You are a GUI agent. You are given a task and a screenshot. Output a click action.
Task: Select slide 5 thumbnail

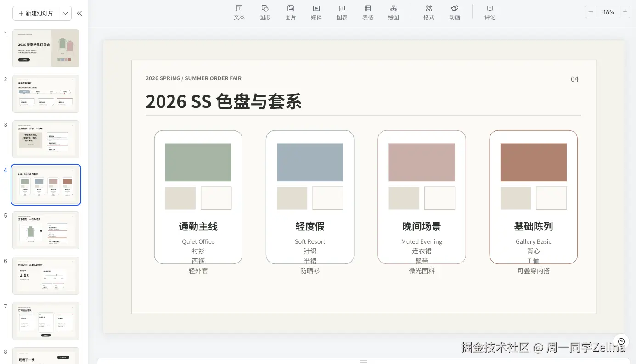46,230
